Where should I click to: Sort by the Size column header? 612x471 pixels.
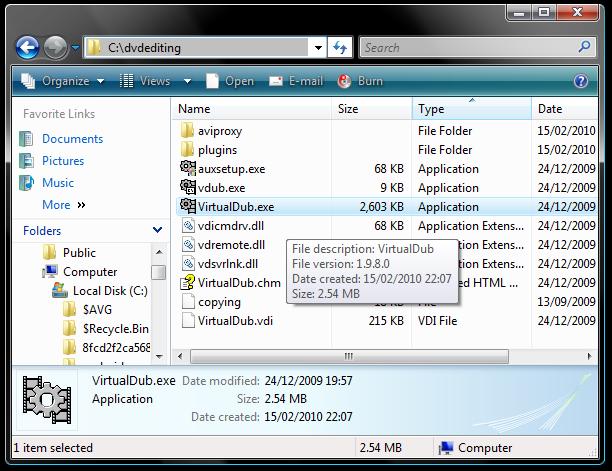372,108
